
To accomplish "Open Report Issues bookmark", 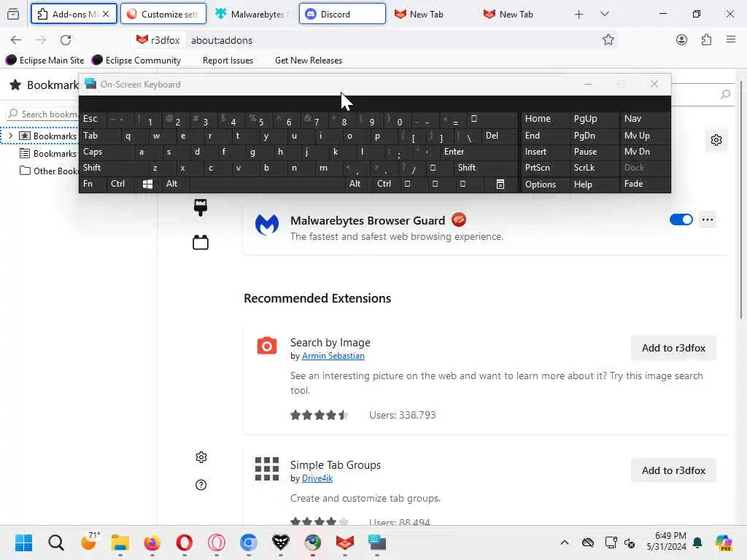I will pos(228,60).
